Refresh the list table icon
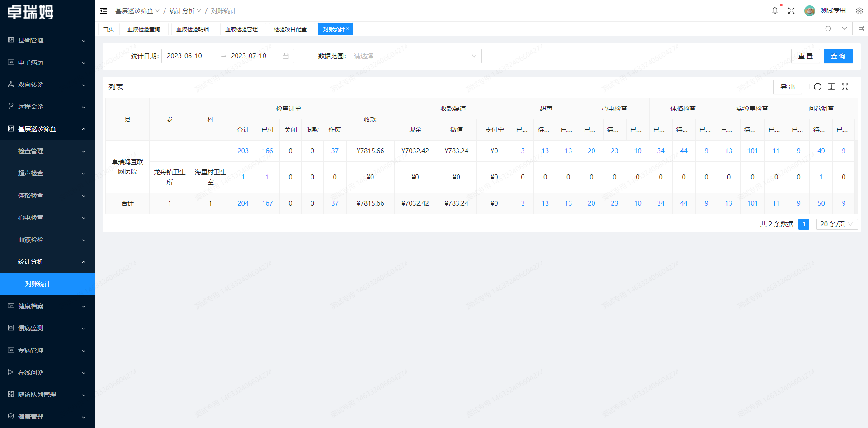868x428 pixels. 817,87
